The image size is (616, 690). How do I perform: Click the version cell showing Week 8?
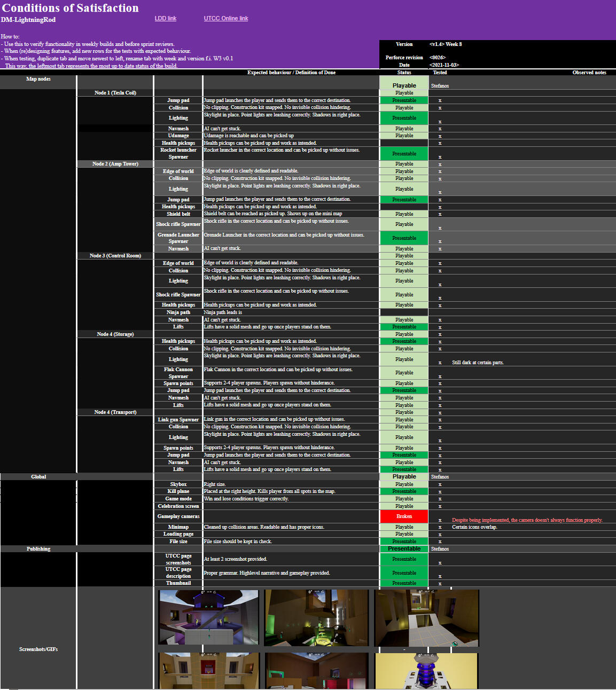(x=445, y=44)
